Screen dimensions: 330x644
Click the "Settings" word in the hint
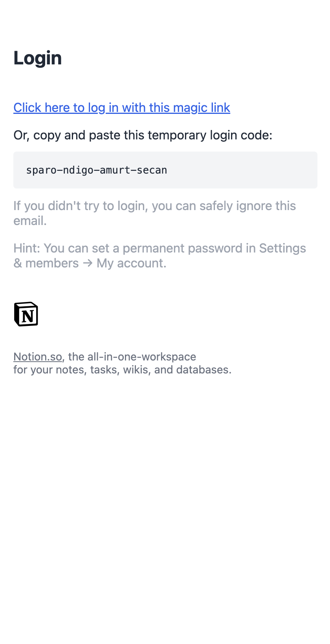(282, 248)
